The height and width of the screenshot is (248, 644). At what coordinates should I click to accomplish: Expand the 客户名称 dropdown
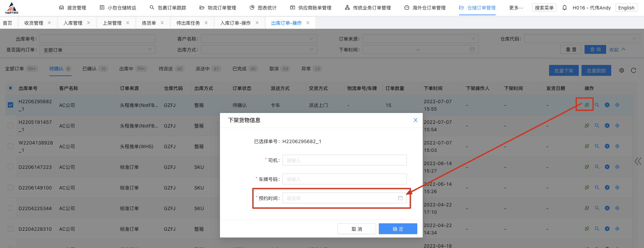[259, 39]
